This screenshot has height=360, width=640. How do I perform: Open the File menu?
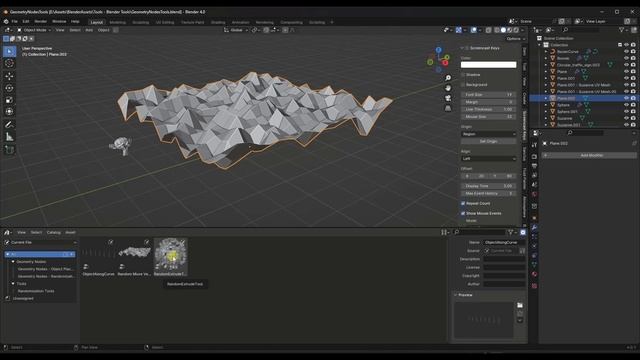click(x=15, y=22)
